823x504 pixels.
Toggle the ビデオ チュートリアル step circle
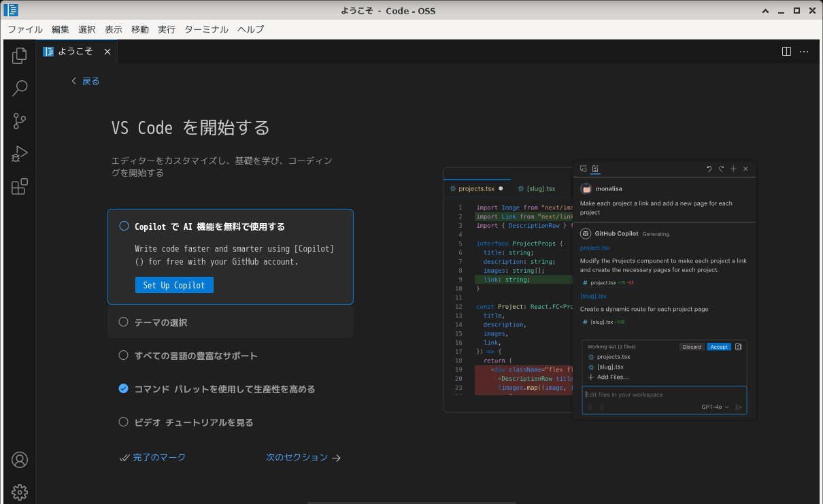click(x=123, y=422)
